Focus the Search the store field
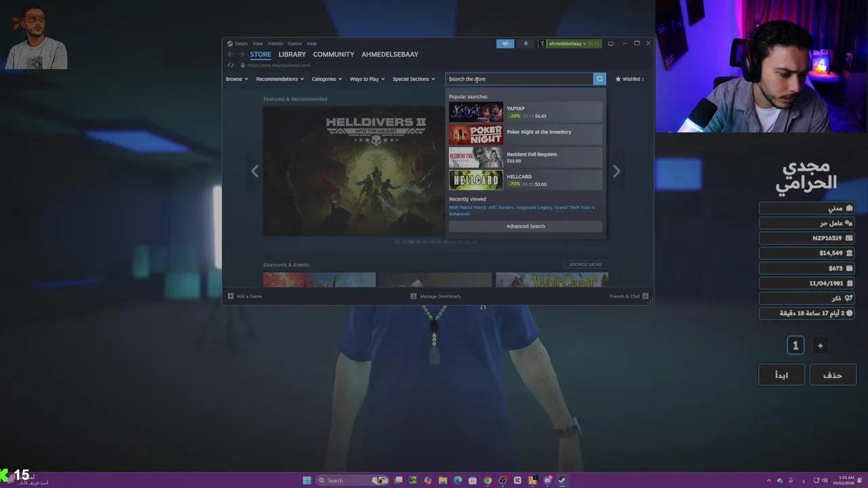This screenshot has height=488, width=868. (519, 79)
